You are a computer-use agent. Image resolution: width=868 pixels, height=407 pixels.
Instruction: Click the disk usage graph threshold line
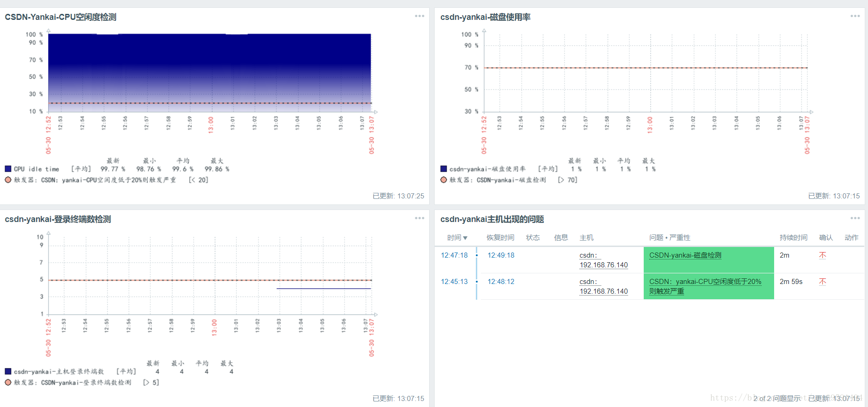(x=646, y=68)
